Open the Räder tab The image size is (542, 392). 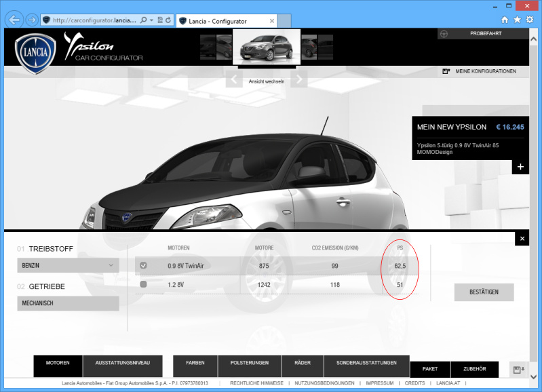(303, 366)
